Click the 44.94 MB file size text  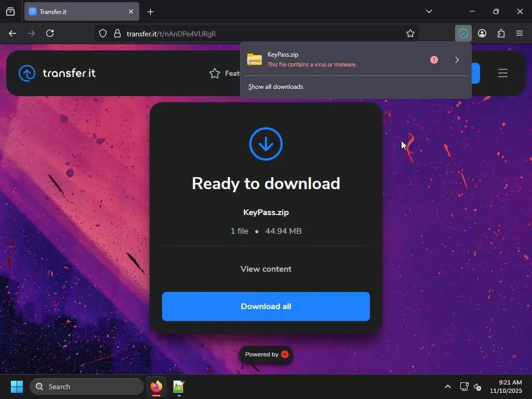pos(283,231)
